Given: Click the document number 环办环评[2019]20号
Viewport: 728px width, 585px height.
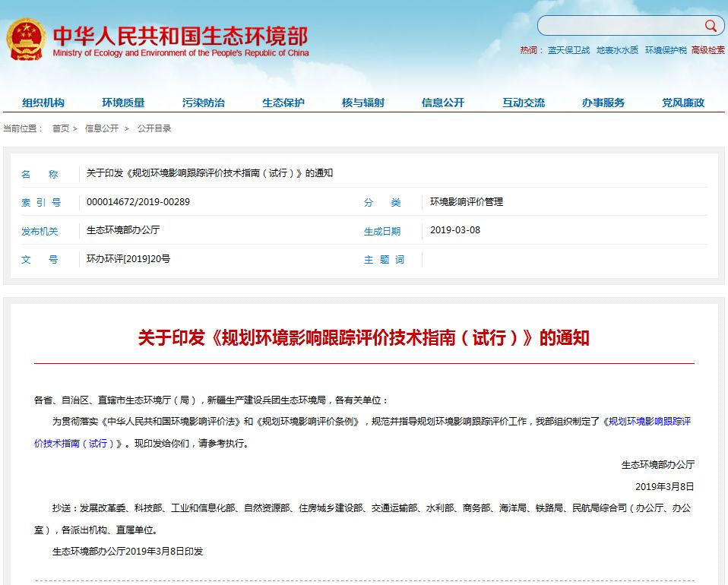Looking at the screenshot, I should (128, 259).
